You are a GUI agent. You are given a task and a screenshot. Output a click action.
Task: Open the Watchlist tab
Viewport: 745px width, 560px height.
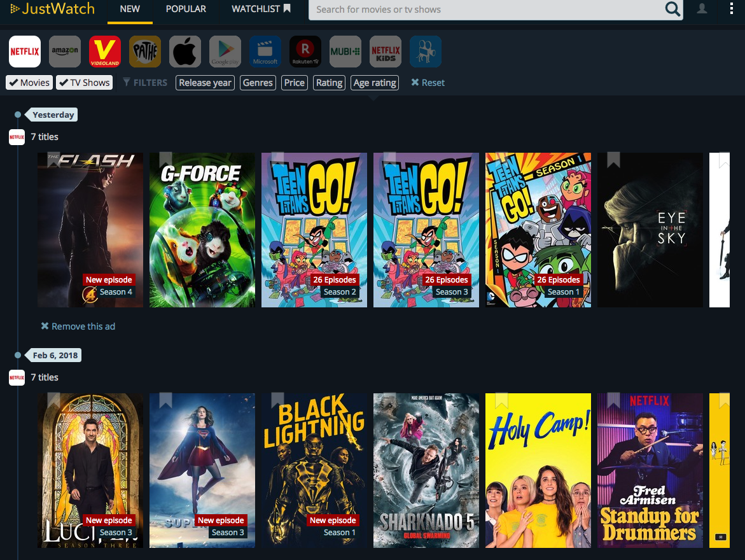[x=261, y=9]
